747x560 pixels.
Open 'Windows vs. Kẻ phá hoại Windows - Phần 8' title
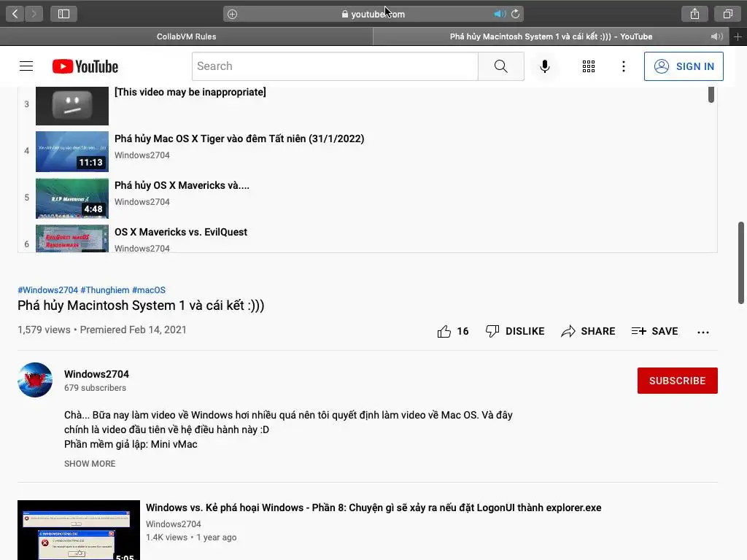tap(373, 507)
